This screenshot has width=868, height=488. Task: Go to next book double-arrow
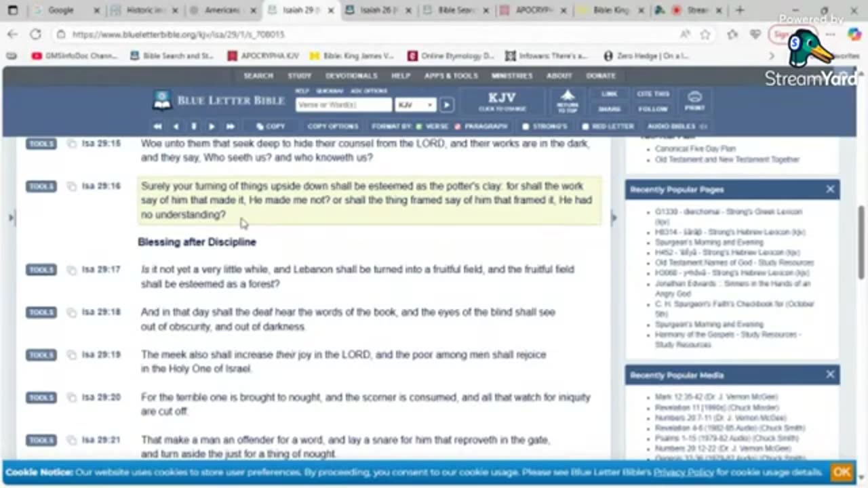tap(230, 127)
